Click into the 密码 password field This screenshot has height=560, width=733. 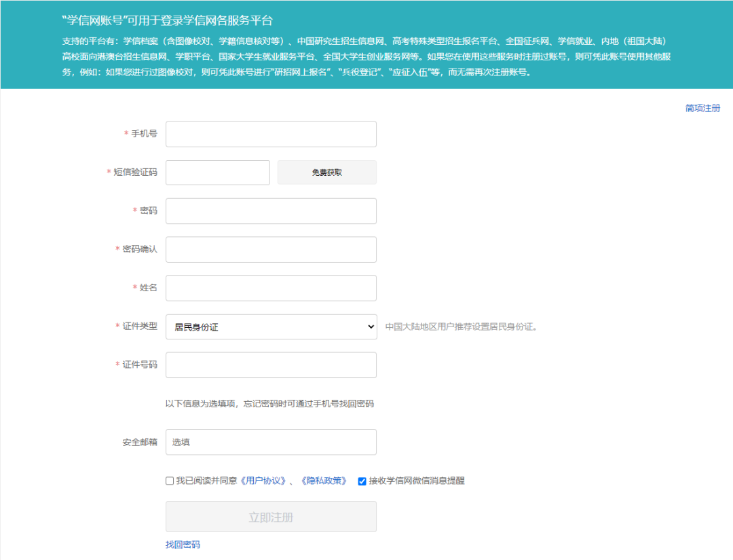tap(271, 211)
